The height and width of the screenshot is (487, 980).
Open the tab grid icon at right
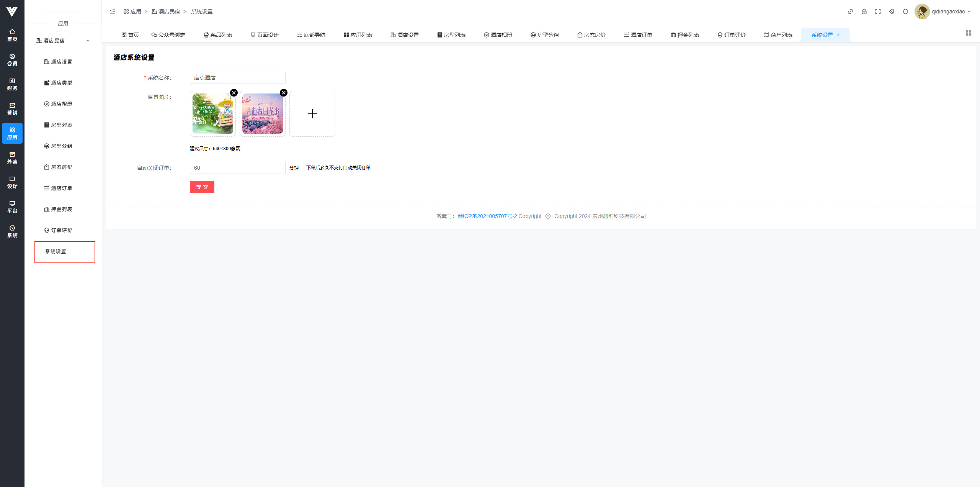click(x=968, y=33)
